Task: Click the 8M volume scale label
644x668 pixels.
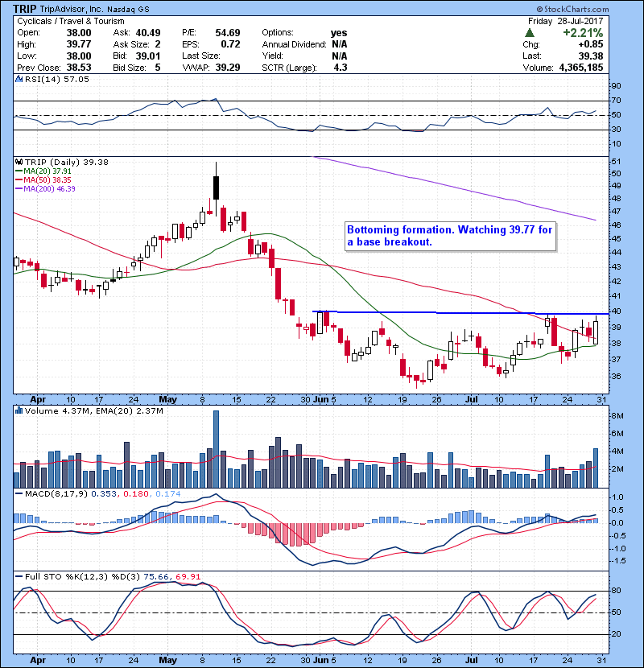Action: tap(617, 416)
